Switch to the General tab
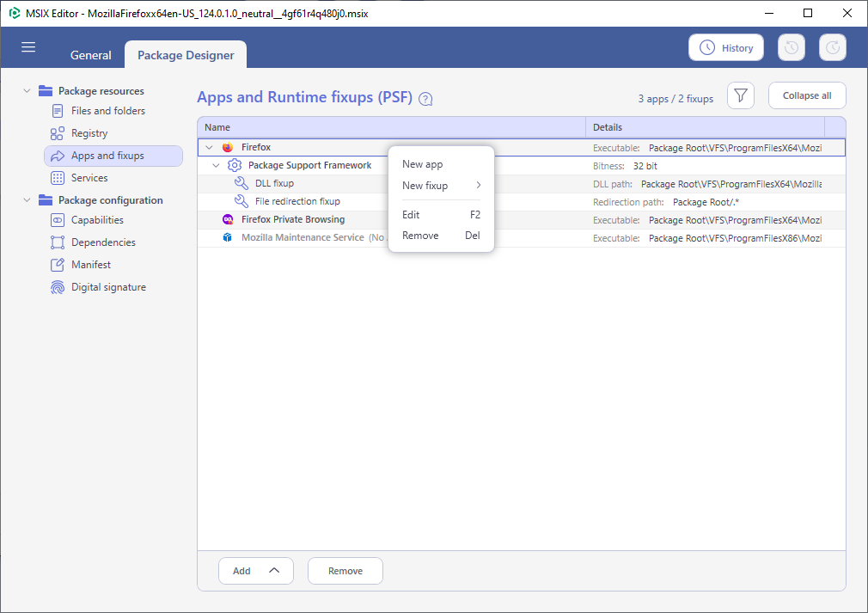Screen dimensions: 868x613 91,55
